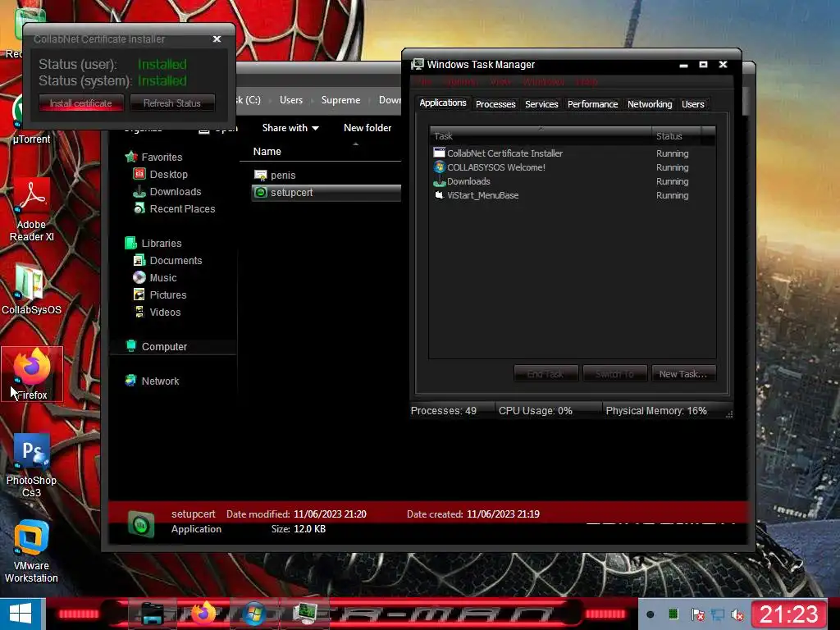Switch to the Users tab
The height and width of the screenshot is (630, 840).
692,104
